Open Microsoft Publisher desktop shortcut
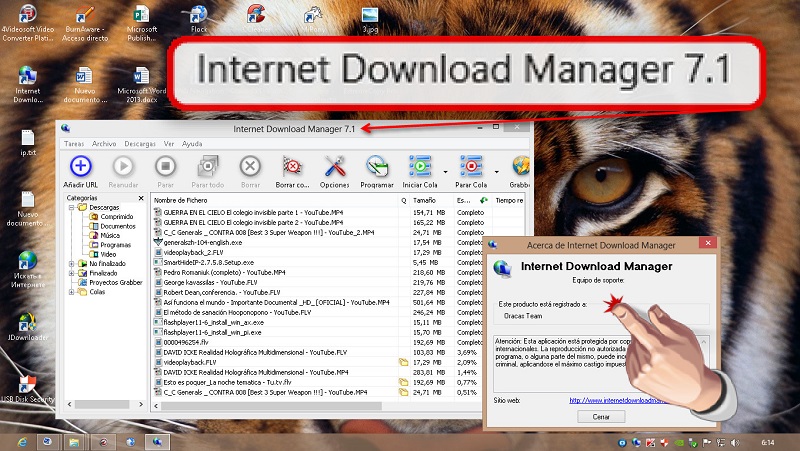The width and height of the screenshot is (800, 451). [141, 23]
